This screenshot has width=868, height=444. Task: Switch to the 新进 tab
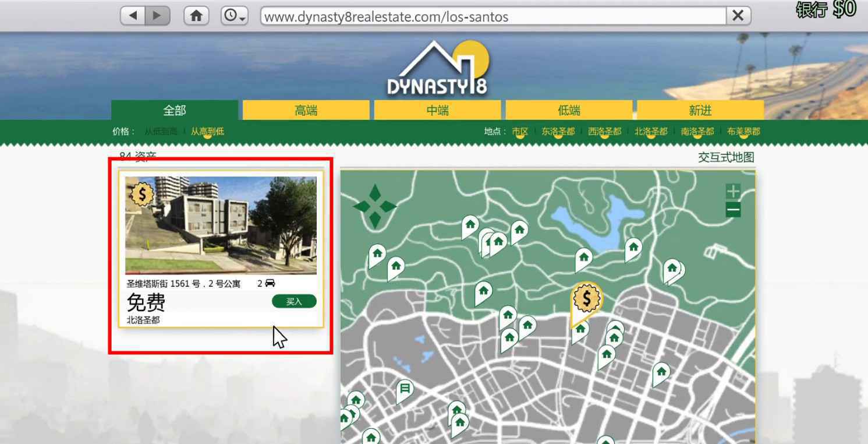pos(700,110)
